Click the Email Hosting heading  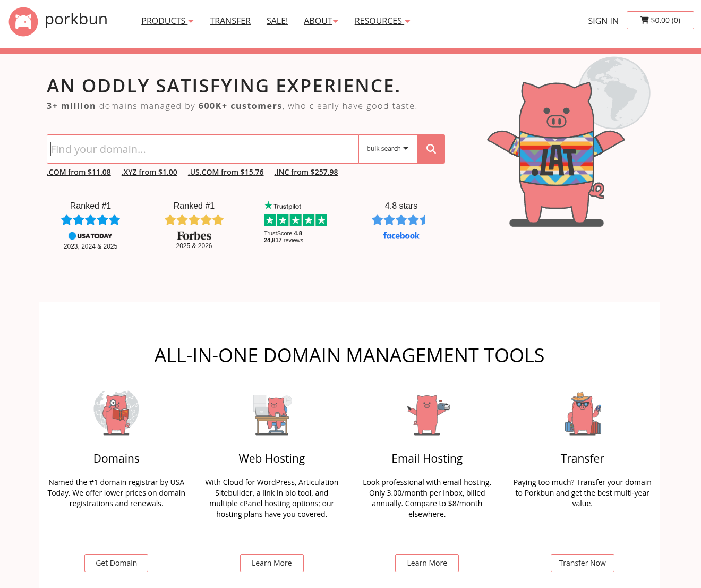(x=427, y=458)
